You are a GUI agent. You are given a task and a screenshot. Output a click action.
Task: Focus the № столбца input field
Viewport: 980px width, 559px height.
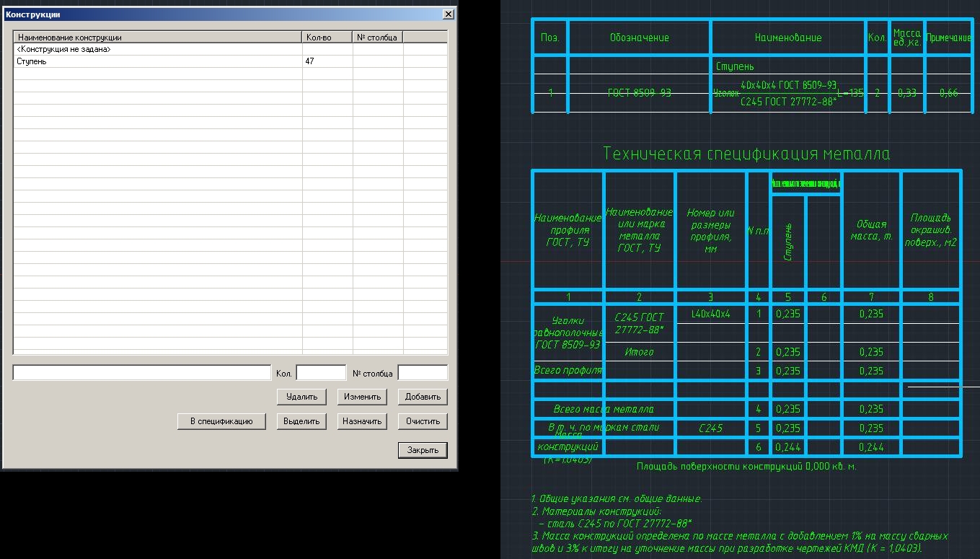[x=423, y=373]
